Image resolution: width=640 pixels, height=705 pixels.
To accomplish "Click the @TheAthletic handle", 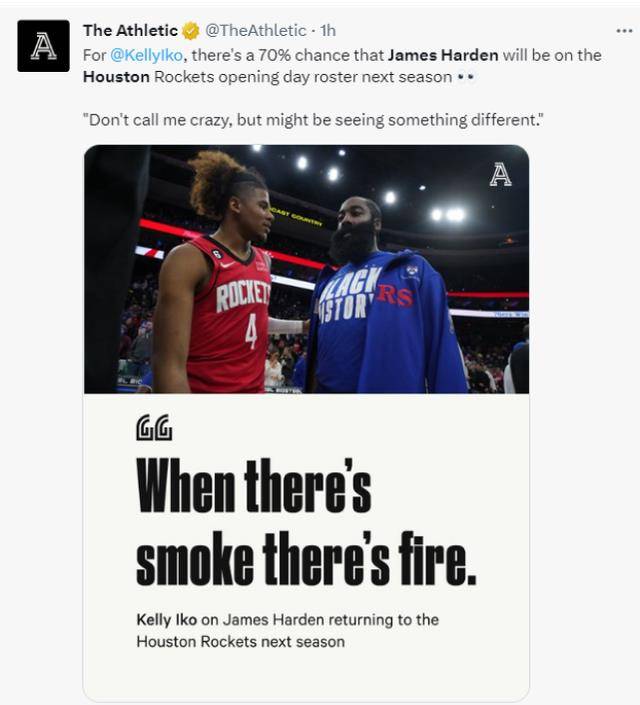I will (x=255, y=31).
